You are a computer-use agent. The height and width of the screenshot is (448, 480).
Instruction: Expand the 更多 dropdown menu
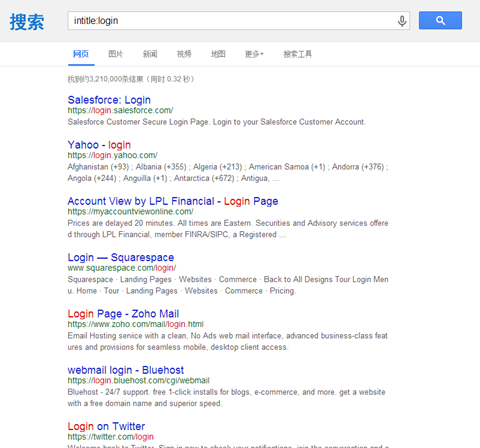tap(254, 54)
